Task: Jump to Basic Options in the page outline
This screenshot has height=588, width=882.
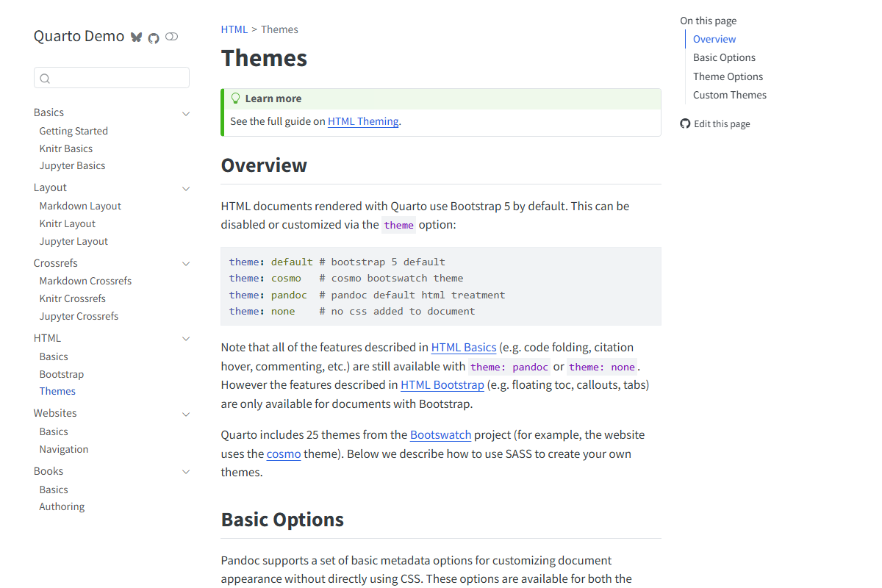Action: (x=724, y=57)
